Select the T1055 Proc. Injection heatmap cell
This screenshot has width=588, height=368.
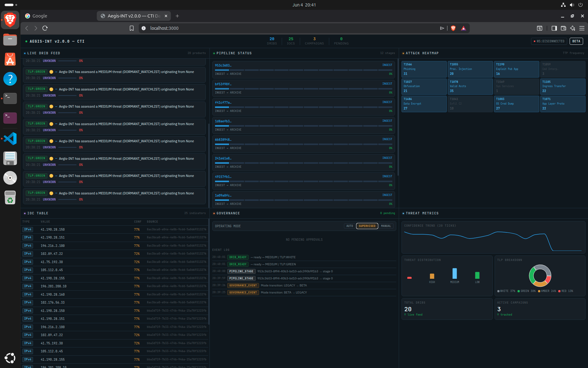pos(470,69)
